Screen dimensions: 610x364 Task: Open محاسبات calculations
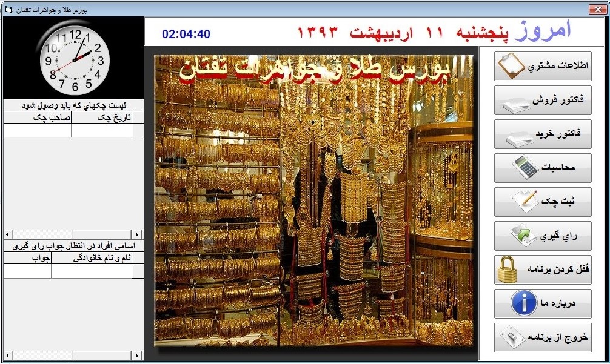543,168
